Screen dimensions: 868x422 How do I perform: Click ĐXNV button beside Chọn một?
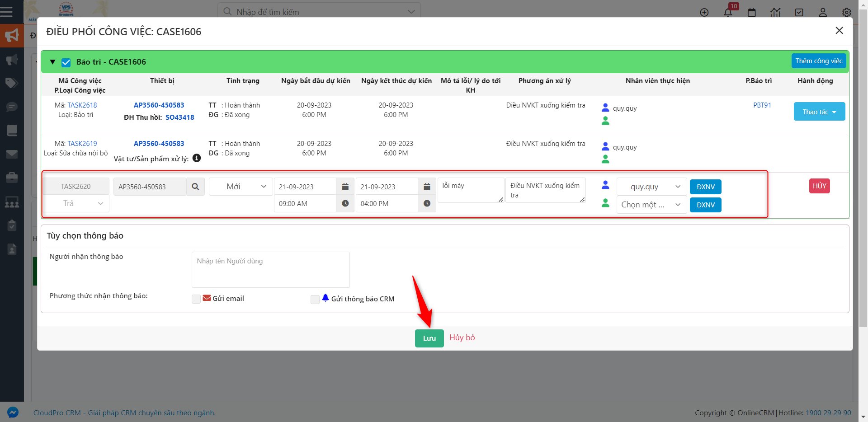pyautogui.click(x=706, y=205)
